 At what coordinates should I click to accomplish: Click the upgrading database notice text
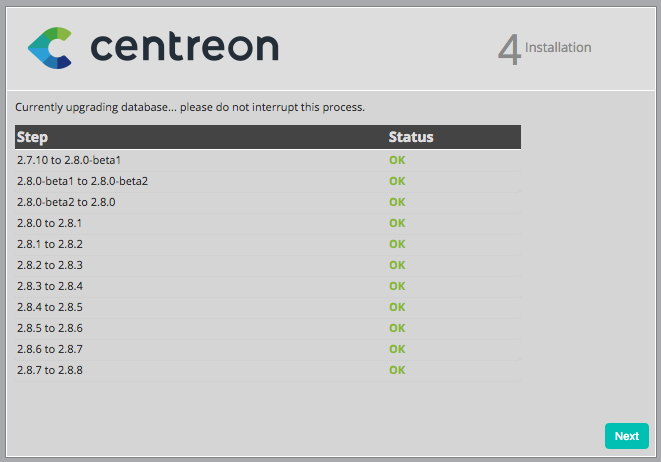click(190, 106)
